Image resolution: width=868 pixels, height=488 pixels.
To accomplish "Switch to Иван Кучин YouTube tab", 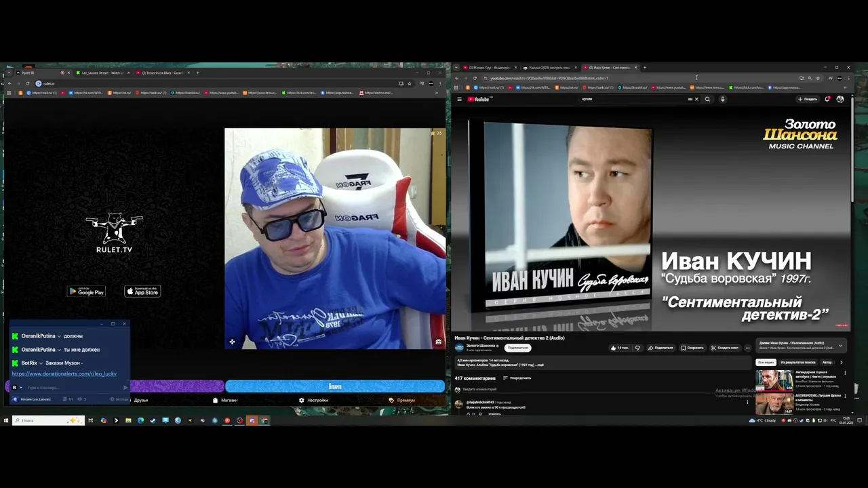I will pos(610,68).
